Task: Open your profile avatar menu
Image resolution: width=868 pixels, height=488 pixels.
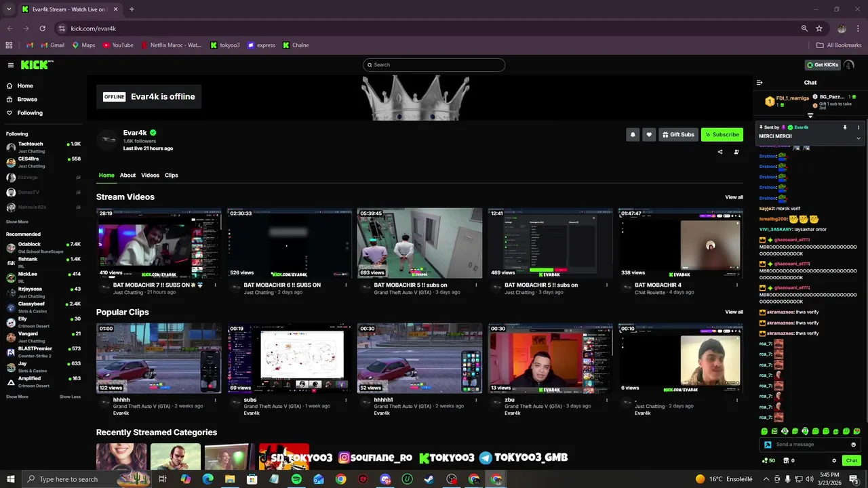Action: click(849, 65)
